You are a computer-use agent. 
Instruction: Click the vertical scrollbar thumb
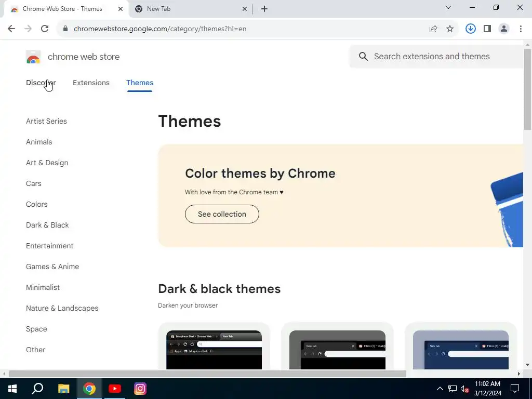click(527, 89)
